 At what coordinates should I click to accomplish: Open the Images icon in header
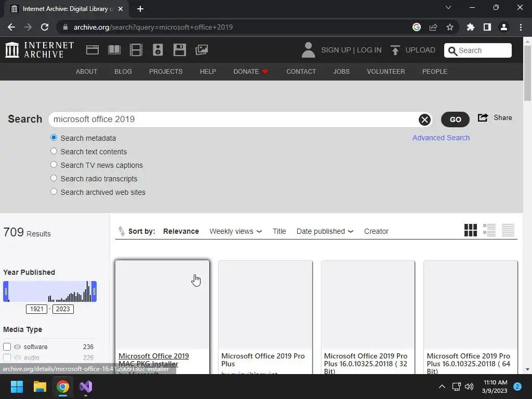(x=202, y=50)
